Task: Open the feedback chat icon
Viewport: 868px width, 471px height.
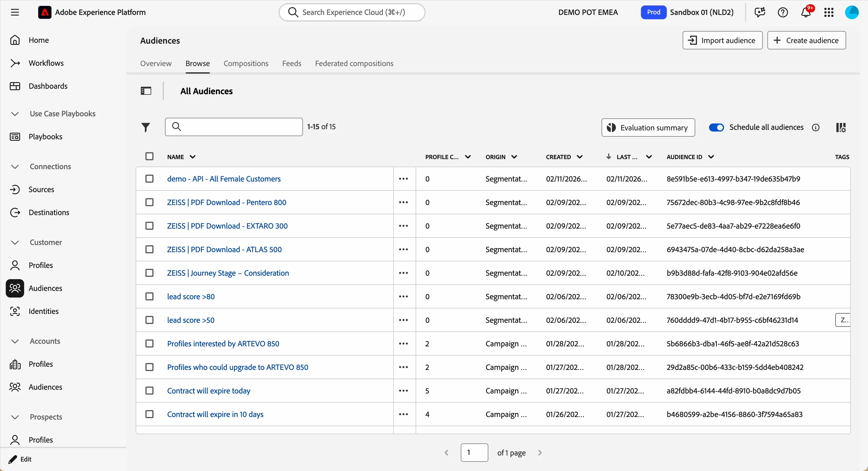Action: (x=760, y=12)
